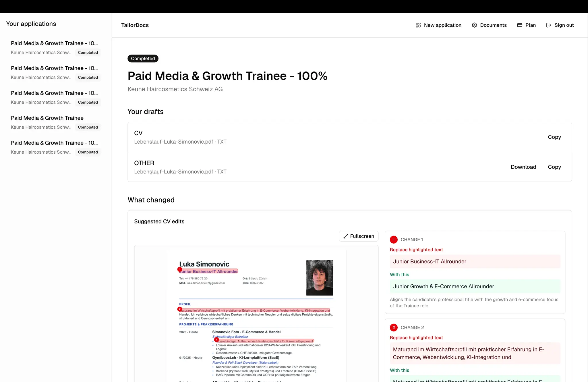Copy the CV draft
The image size is (588, 382).
coord(554,137)
